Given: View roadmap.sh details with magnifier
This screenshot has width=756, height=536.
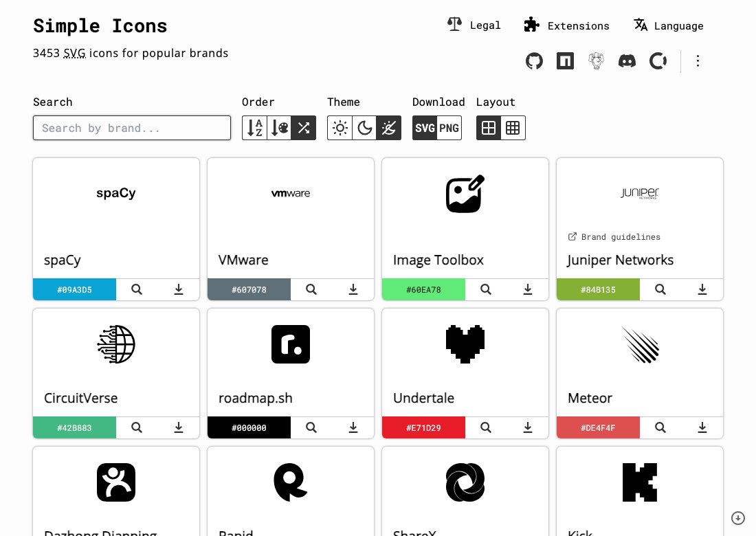Looking at the screenshot, I should pos(311,427).
